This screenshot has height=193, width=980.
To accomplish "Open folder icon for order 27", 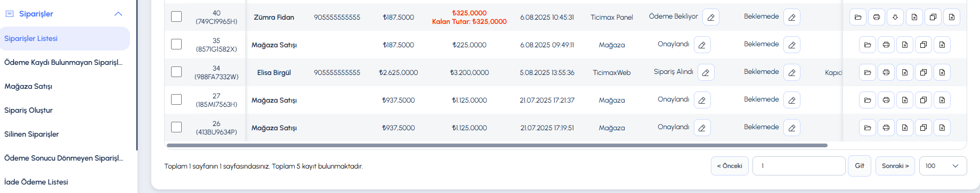I will point(868,100).
